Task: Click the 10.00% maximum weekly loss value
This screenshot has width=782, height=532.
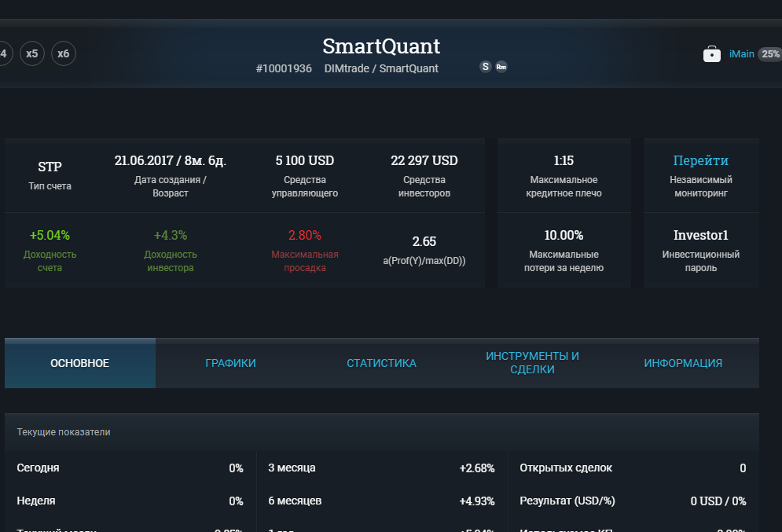Action: click(x=564, y=235)
